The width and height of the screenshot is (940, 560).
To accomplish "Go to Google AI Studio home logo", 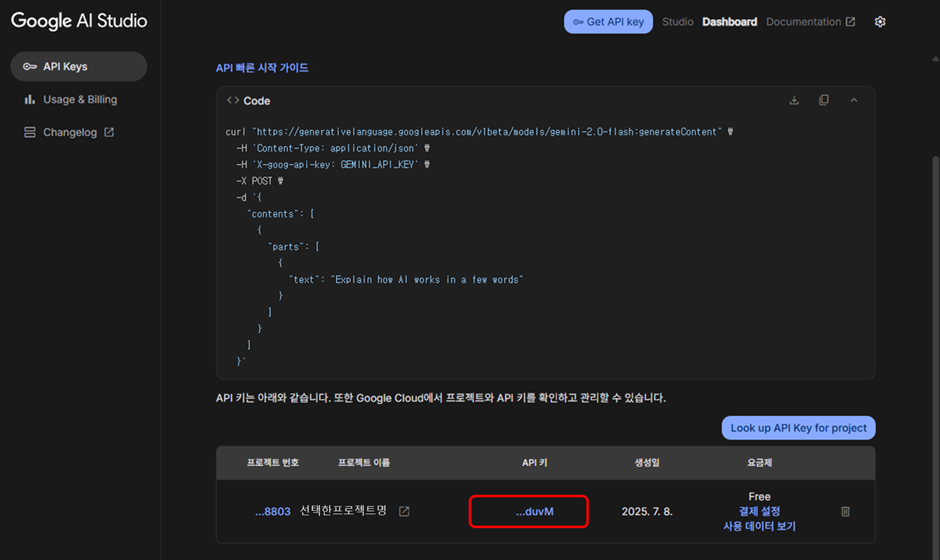I will (79, 21).
